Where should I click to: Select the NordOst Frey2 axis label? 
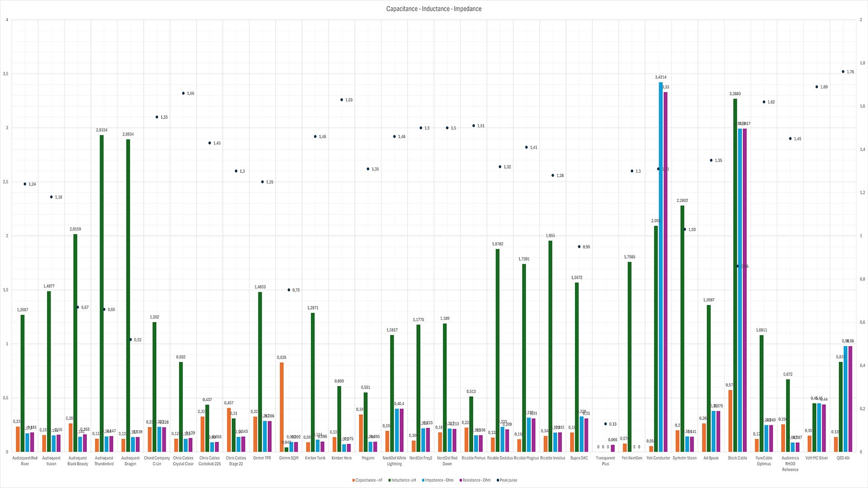point(421,458)
